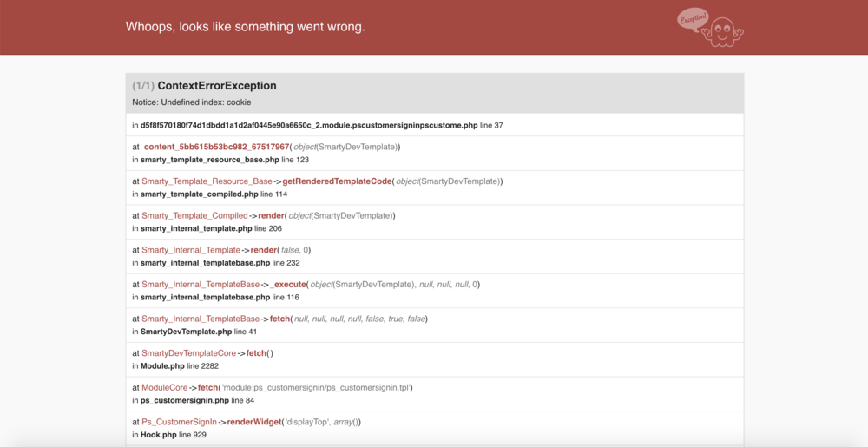This screenshot has width=868, height=447.
Task: Click the getRenderedTemplateCode method link
Action: [338, 181]
